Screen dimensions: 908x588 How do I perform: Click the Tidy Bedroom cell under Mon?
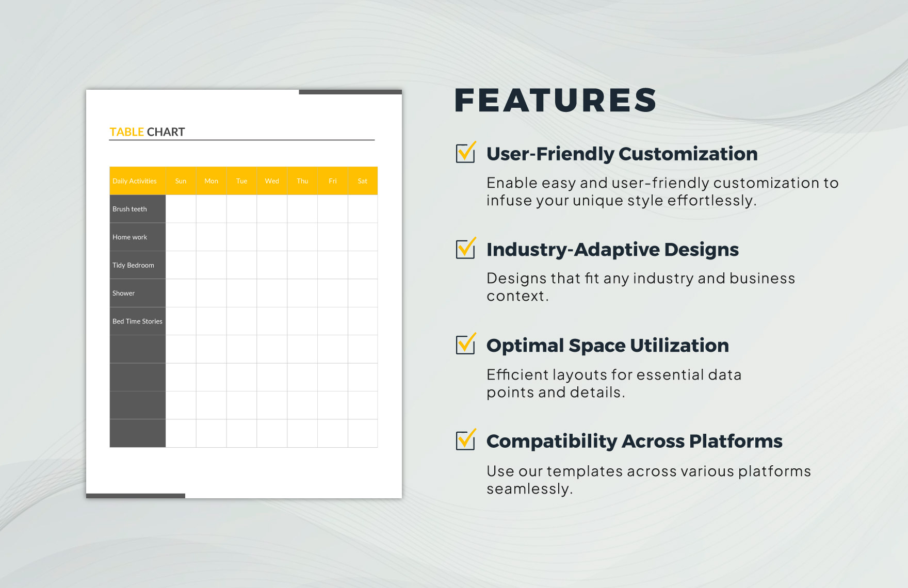[211, 265]
